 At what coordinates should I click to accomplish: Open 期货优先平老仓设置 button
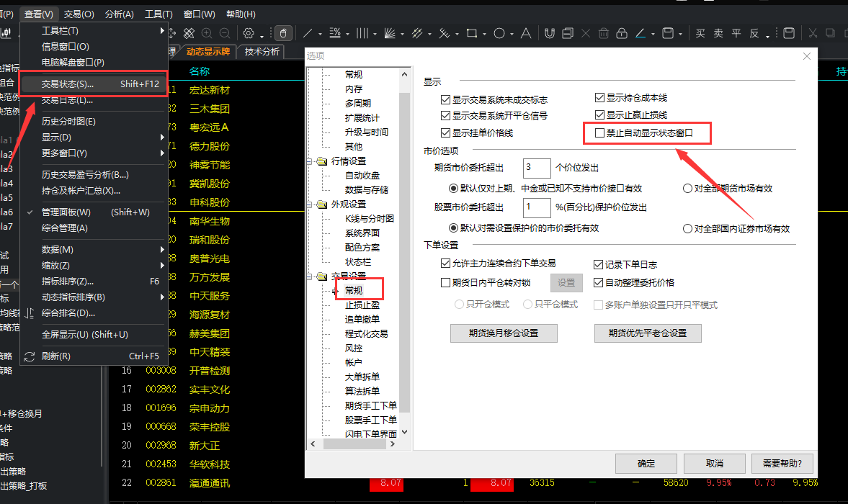click(648, 333)
